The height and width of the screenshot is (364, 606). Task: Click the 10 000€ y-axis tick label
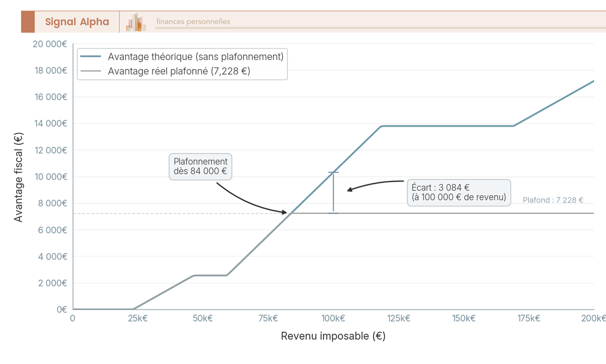coord(50,177)
